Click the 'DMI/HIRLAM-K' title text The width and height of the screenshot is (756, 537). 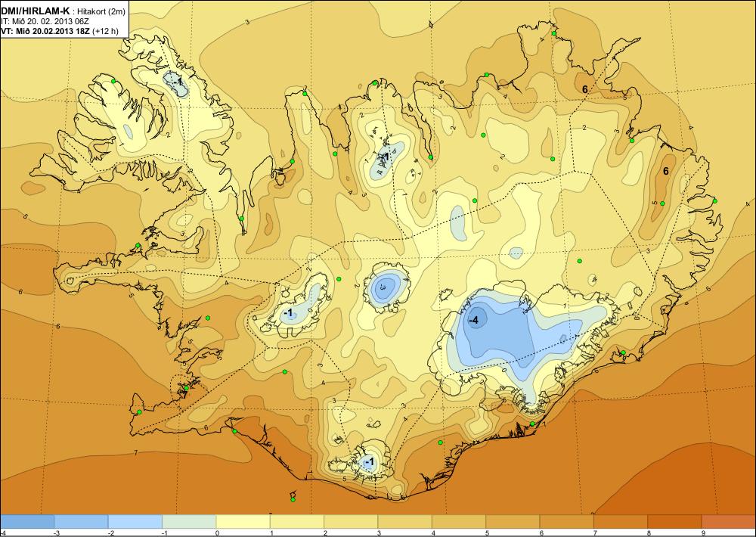point(36,11)
